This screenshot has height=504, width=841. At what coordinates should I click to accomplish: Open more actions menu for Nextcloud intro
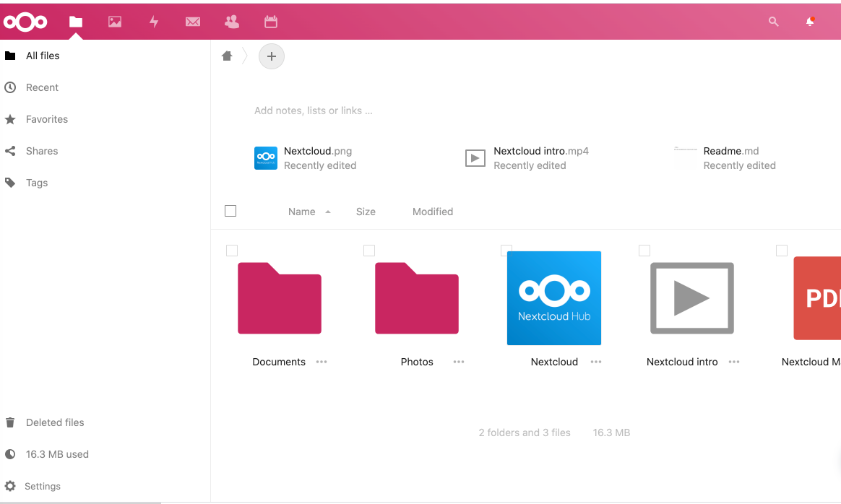(x=734, y=362)
